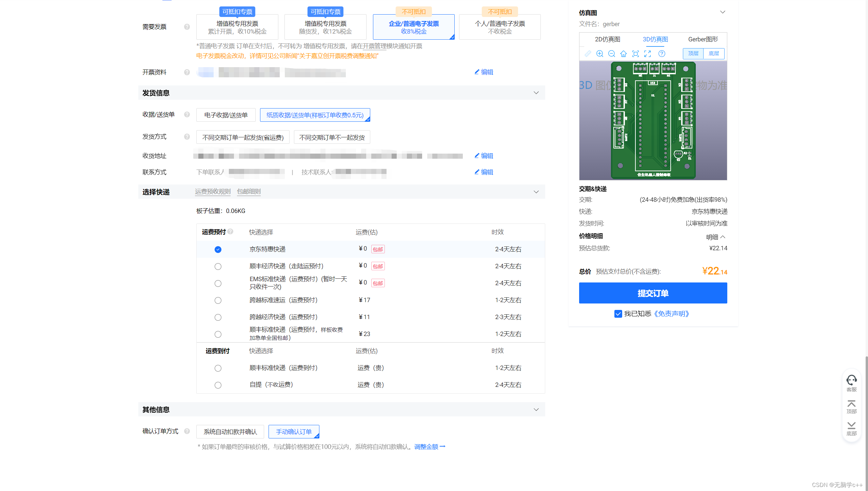Viewport: 868px width, 491px height.
Task: Select 京东特惠快递 radio button
Action: [218, 250]
